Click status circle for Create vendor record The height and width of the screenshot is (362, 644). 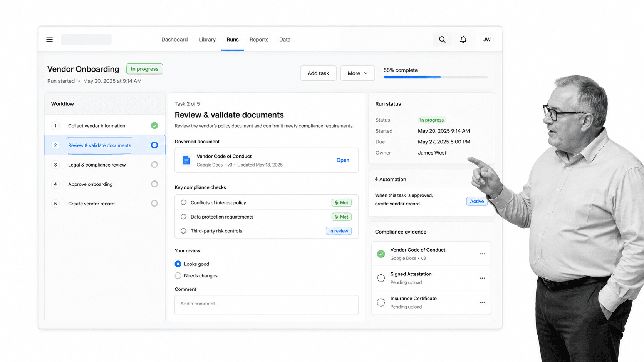click(x=154, y=203)
